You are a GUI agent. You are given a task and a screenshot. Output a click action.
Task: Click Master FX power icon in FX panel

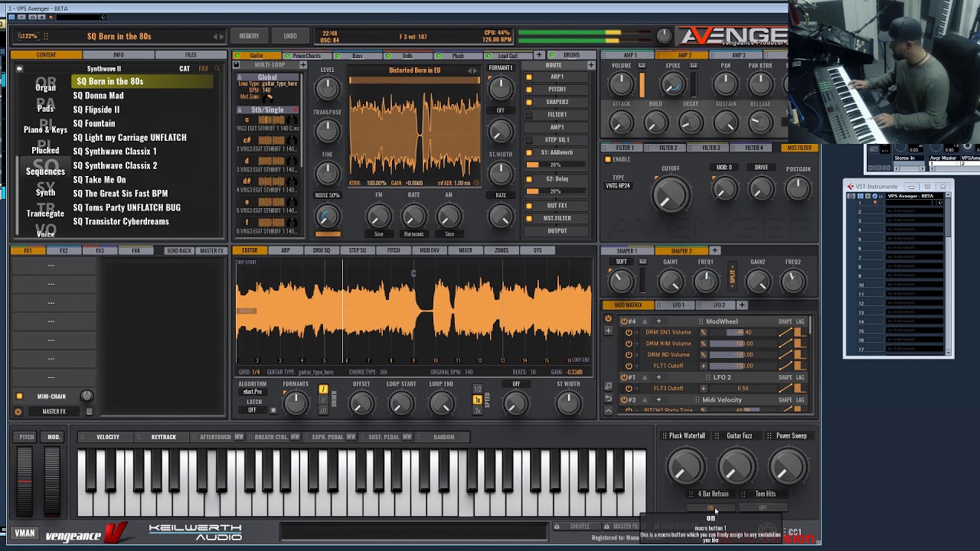click(18, 412)
